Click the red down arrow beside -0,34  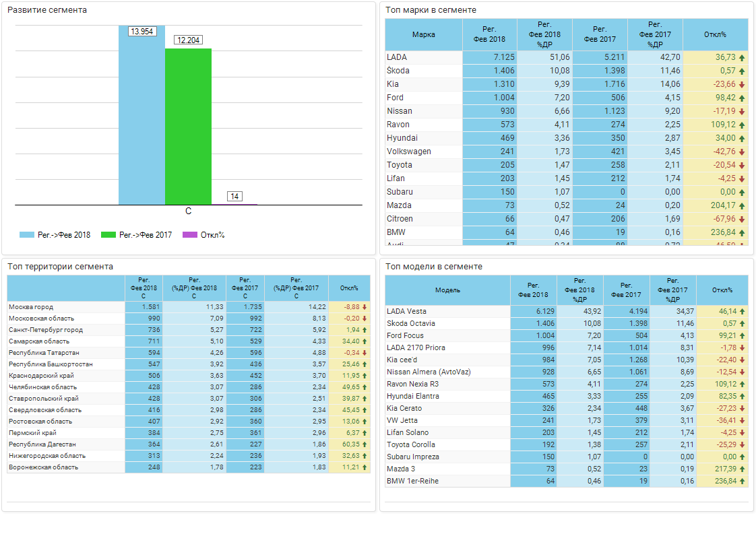365,354
